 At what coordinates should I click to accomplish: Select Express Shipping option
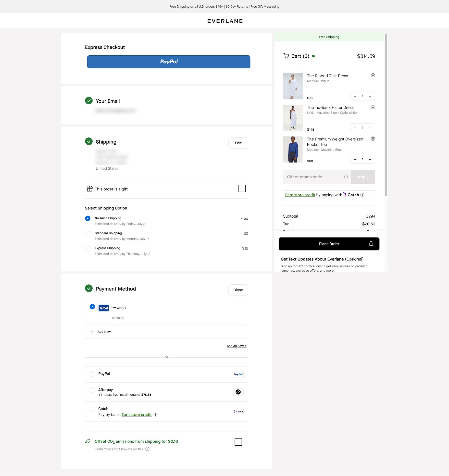(x=88, y=248)
